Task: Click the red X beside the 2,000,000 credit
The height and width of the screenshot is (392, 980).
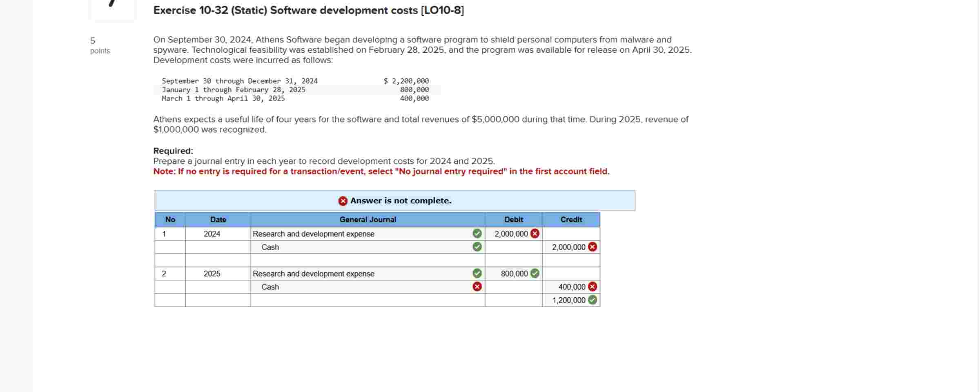Action: click(x=592, y=247)
